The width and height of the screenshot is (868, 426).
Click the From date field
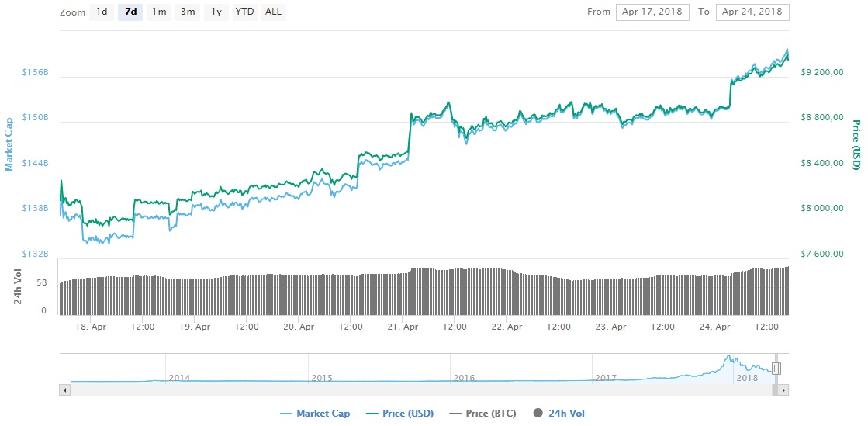click(x=652, y=12)
